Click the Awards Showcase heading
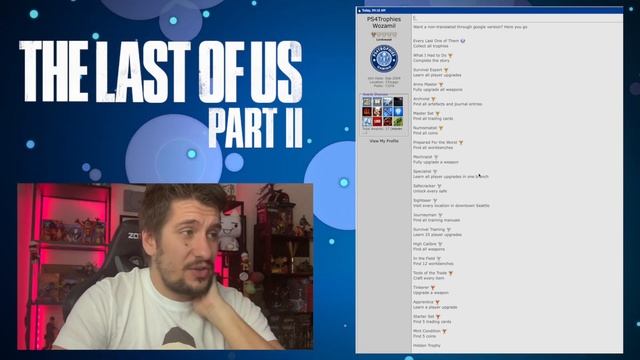The width and height of the screenshot is (640, 360). pos(376,94)
